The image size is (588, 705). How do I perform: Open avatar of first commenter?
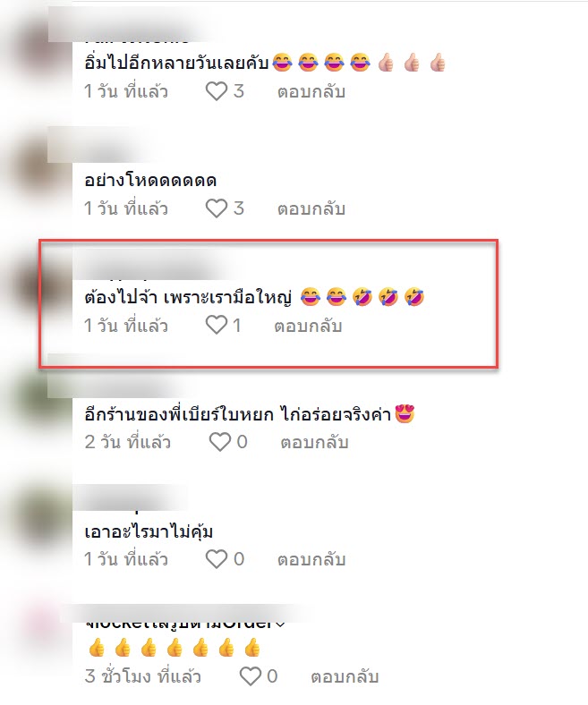coord(36,47)
